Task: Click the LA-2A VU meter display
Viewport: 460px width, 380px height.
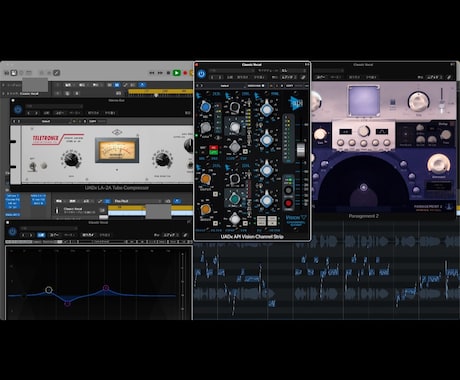Action: click(x=117, y=150)
